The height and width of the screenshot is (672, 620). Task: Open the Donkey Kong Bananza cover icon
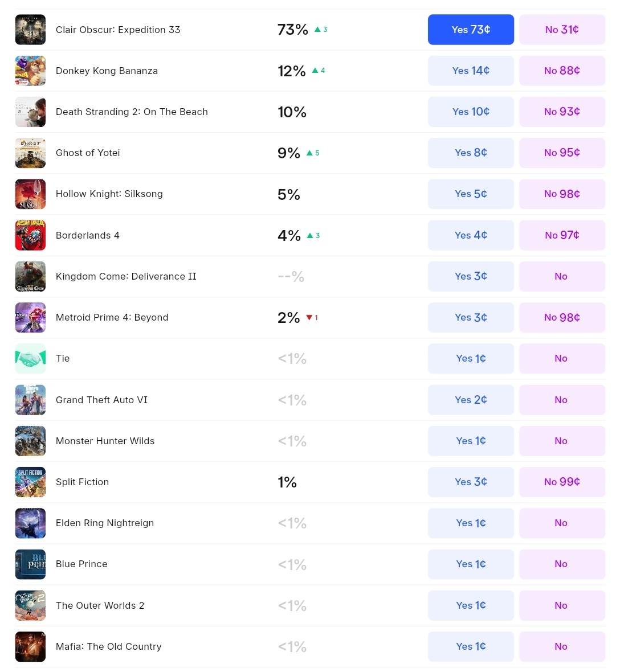point(30,71)
